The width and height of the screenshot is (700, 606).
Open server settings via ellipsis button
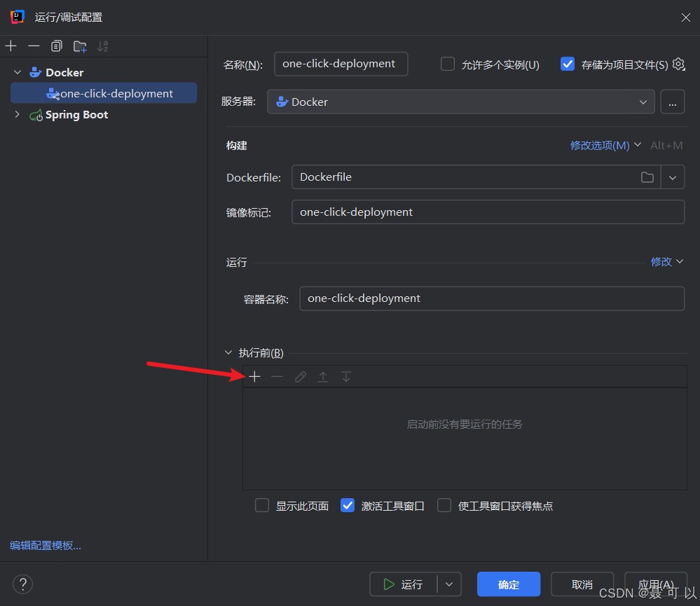coord(672,102)
